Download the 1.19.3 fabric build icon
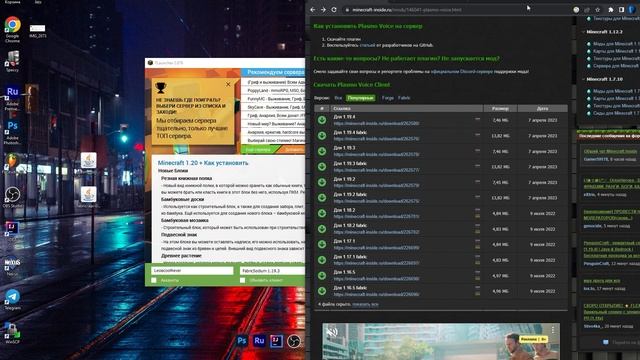Screen dimensions: 640x360 [x=322, y=167]
